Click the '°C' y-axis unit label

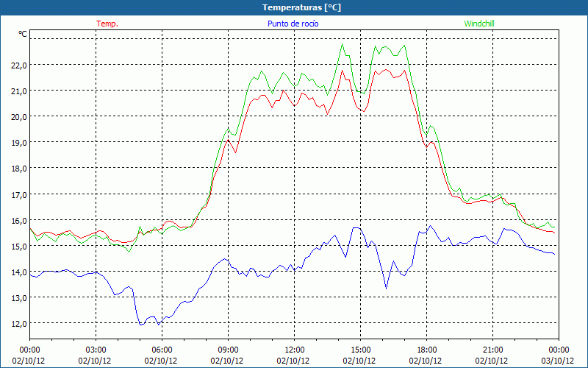[x=23, y=34]
